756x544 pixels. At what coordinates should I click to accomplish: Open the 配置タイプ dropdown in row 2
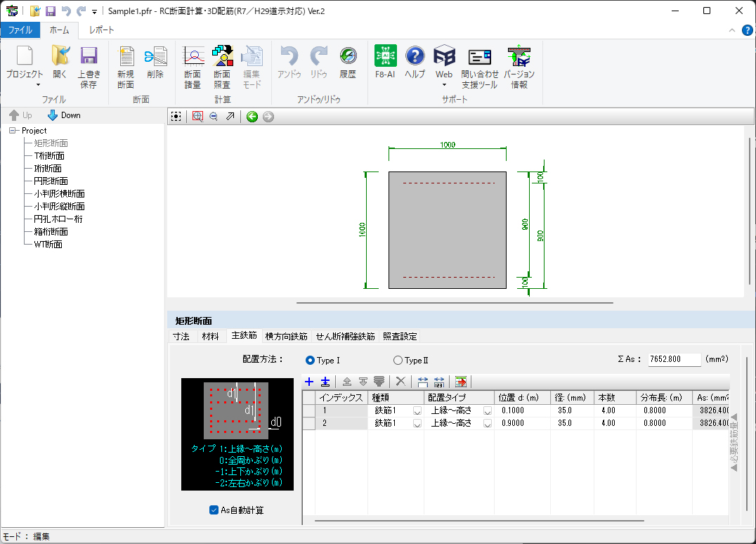[x=487, y=423]
